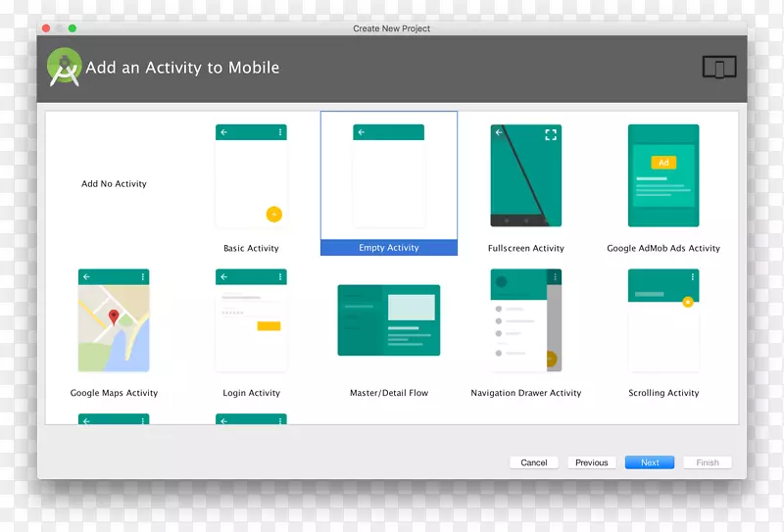The image size is (784, 532).
Task: Pick the Google AdMob Ads Activity template
Action: click(x=663, y=176)
